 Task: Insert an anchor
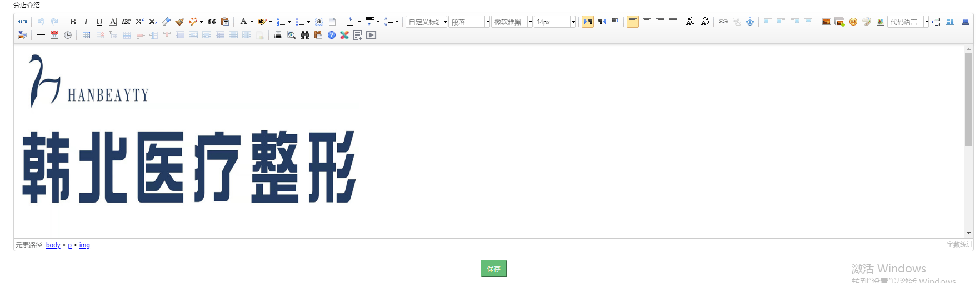(x=750, y=22)
